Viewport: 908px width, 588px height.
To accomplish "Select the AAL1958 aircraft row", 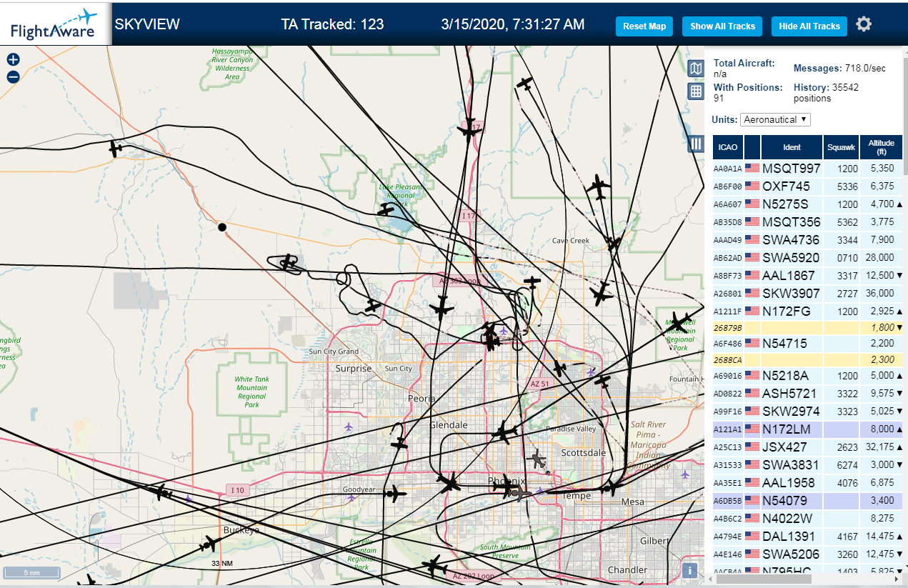I will coord(807,482).
